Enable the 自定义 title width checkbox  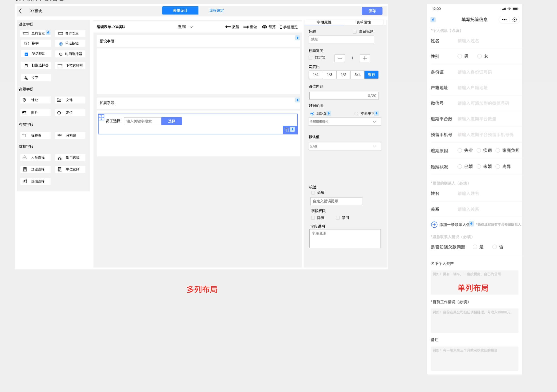coord(310,58)
